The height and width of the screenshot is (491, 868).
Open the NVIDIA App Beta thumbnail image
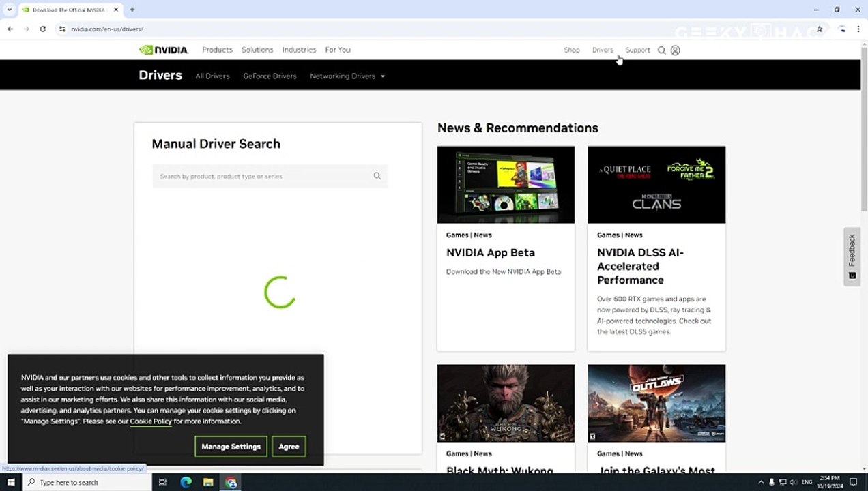coord(506,184)
